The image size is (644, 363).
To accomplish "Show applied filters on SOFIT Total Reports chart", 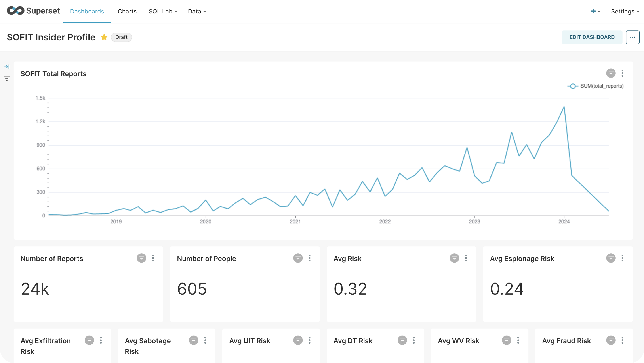I will point(611,73).
